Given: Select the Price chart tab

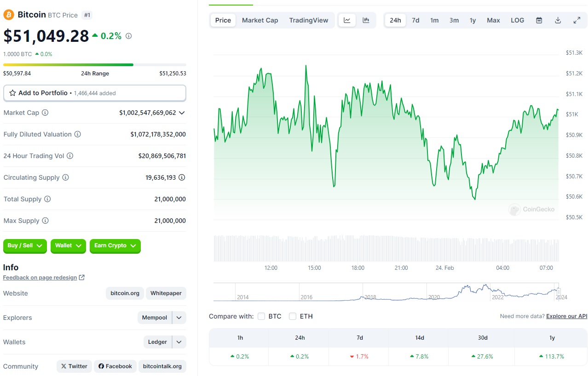Looking at the screenshot, I should [223, 20].
